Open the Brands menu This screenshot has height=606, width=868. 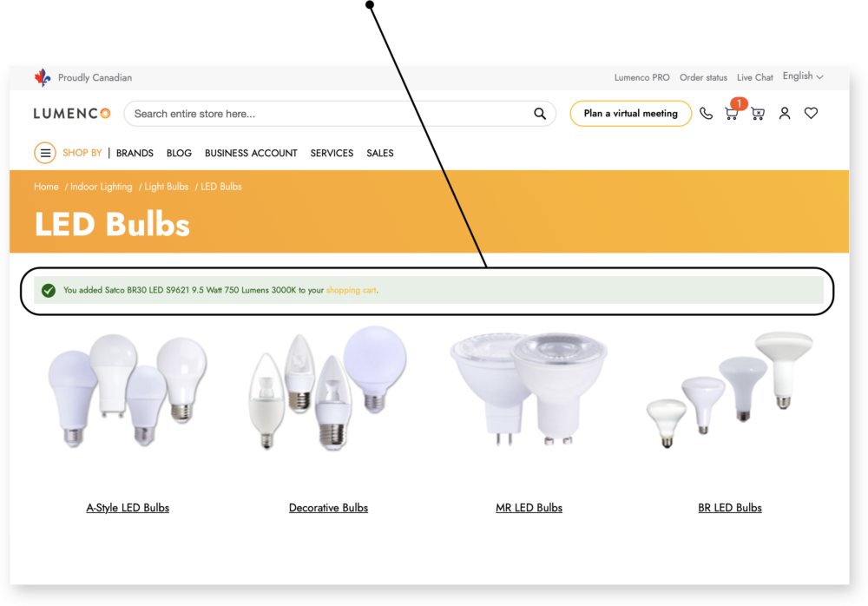pyautogui.click(x=135, y=153)
